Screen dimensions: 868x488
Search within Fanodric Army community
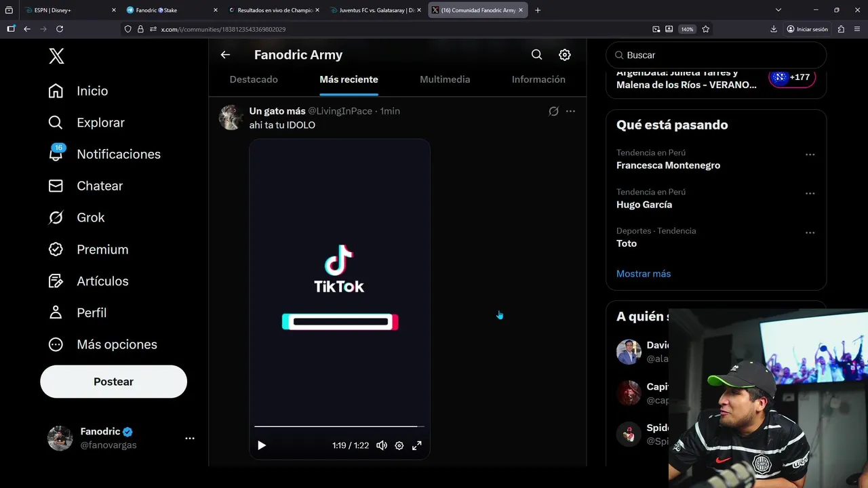point(536,55)
